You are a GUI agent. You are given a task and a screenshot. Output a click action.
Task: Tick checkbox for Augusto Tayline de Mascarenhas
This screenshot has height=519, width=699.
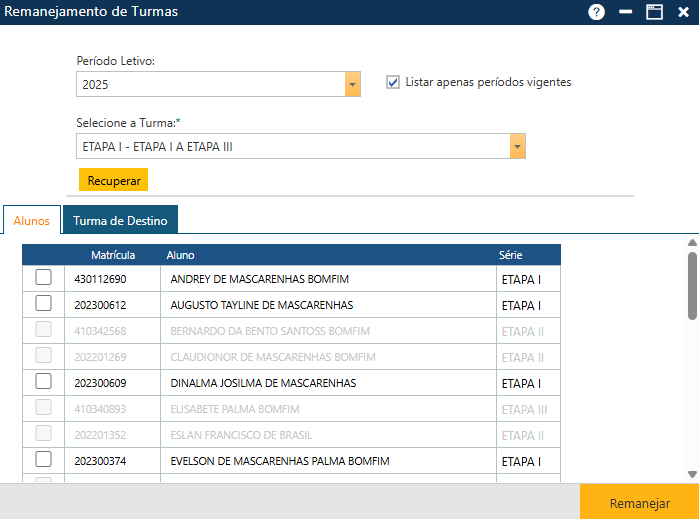(x=44, y=304)
